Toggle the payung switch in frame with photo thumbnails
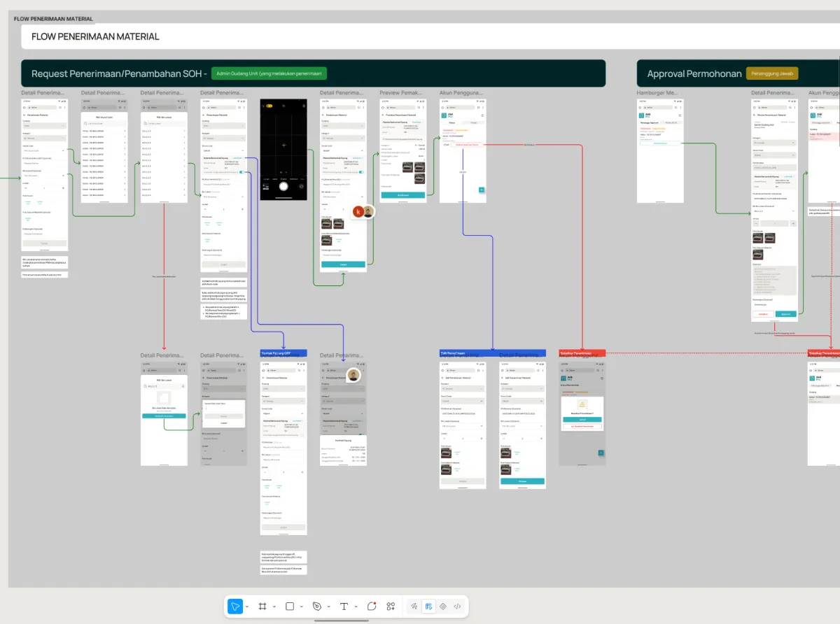 pyautogui.click(x=362, y=172)
